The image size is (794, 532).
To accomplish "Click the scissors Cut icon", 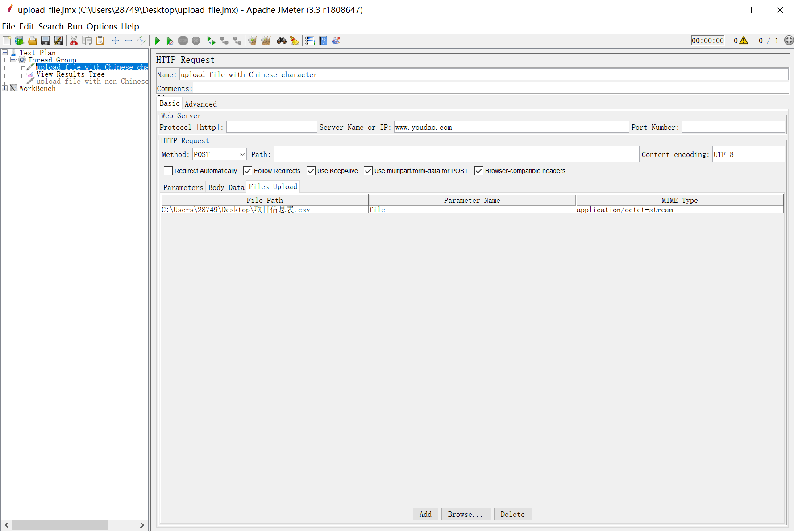I will click(x=74, y=41).
